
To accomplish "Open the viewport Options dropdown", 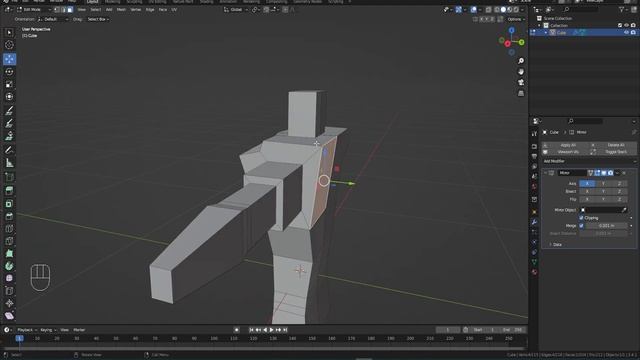I will tap(516, 19).
